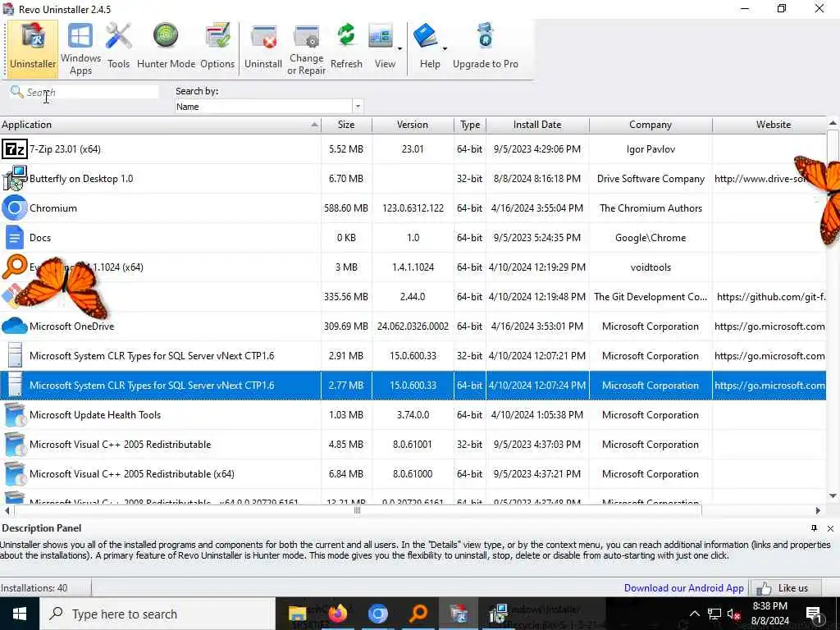The width and height of the screenshot is (840, 630).
Task: Open the Options dialog
Action: (217, 48)
